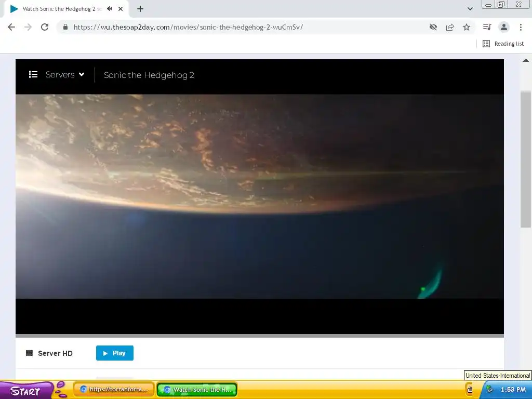The image size is (532, 399).
Task: Minimize the browser window
Action: [x=488, y=5]
